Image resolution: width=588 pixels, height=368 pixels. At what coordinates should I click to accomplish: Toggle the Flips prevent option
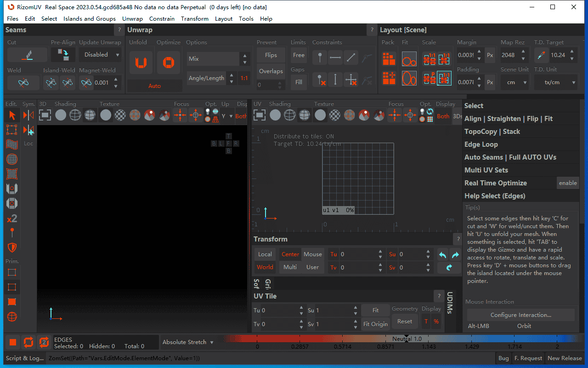pyautogui.click(x=271, y=55)
